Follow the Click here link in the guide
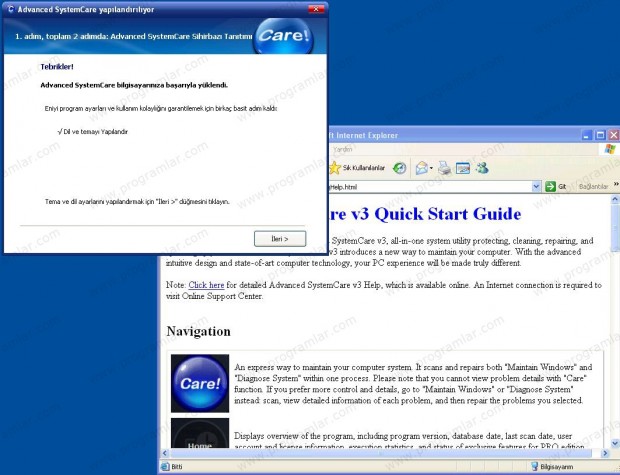The width and height of the screenshot is (620, 475). [x=206, y=285]
